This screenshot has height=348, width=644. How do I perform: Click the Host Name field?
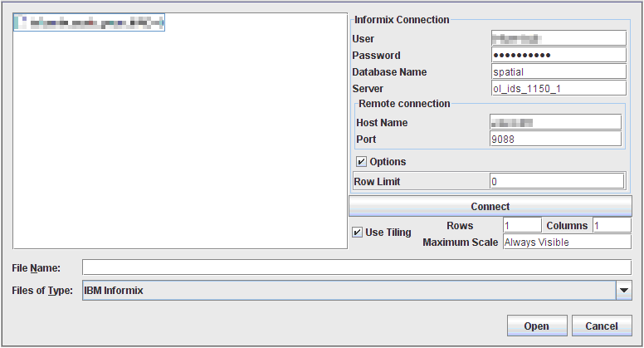tap(554, 122)
